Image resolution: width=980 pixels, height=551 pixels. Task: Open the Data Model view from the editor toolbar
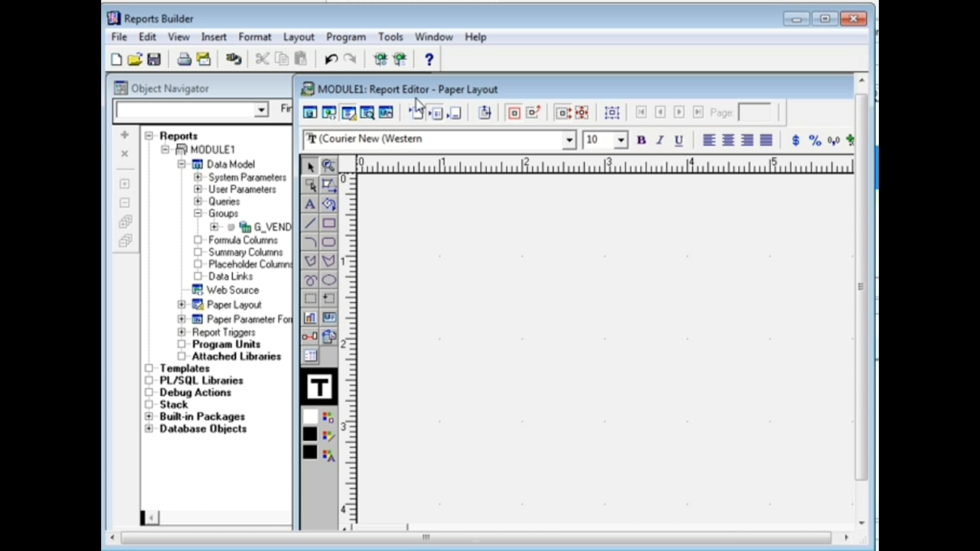[310, 113]
